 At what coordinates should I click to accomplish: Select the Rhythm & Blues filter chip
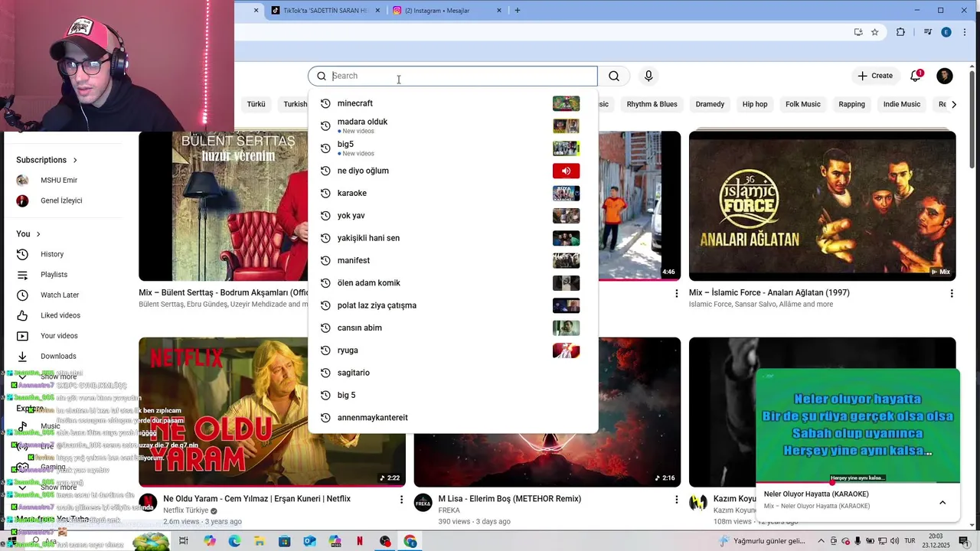click(x=652, y=104)
